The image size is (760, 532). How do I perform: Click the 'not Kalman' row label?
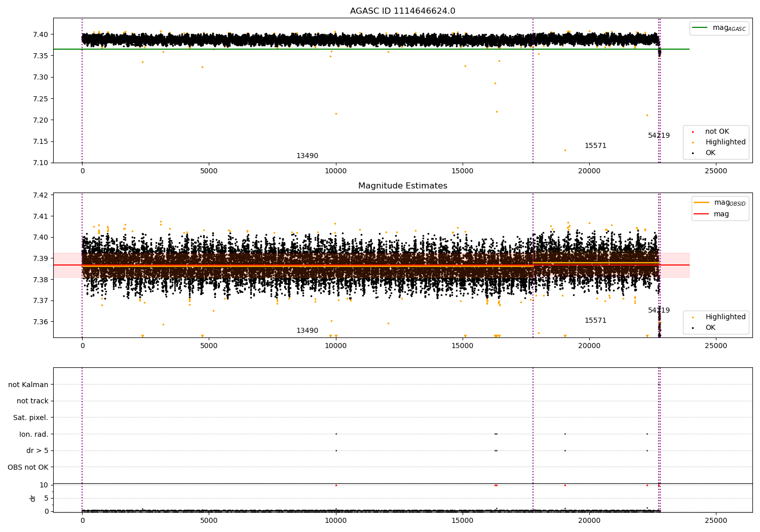click(x=28, y=385)
